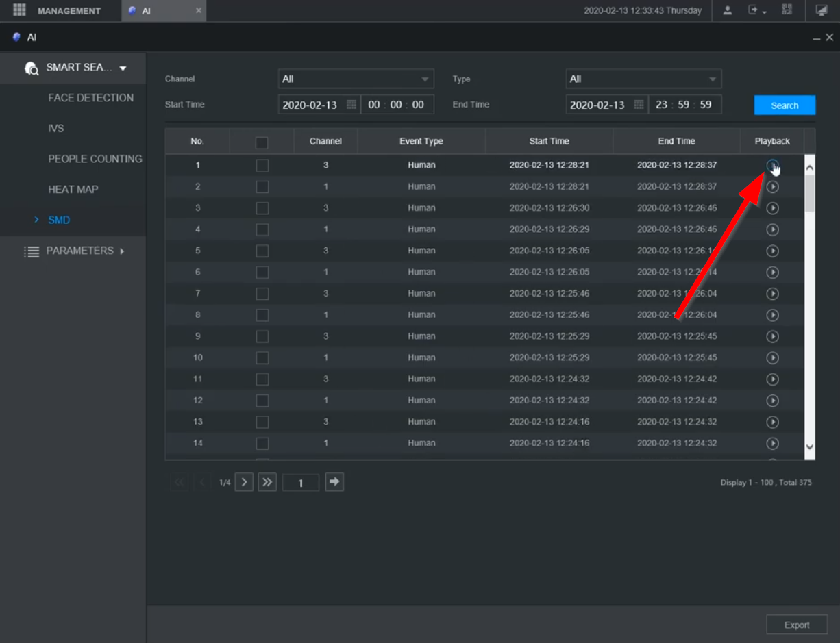Image resolution: width=840 pixels, height=643 pixels.
Task: Click the Export button
Action: (x=797, y=625)
